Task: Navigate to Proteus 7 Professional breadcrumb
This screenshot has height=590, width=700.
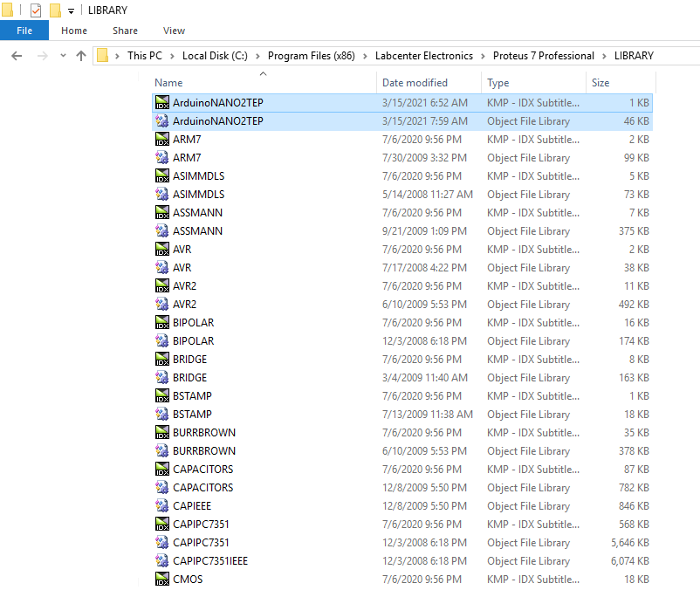Action: pyautogui.click(x=543, y=56)
